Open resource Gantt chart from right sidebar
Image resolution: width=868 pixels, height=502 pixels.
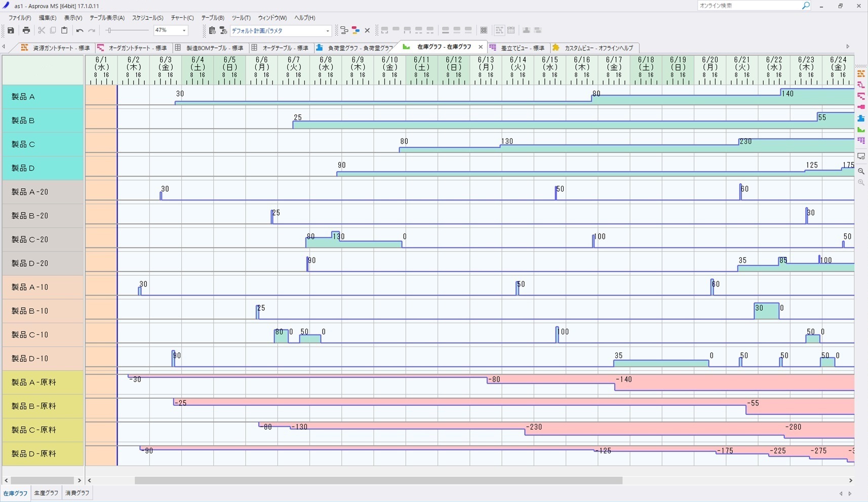click(x=860, y=74)
